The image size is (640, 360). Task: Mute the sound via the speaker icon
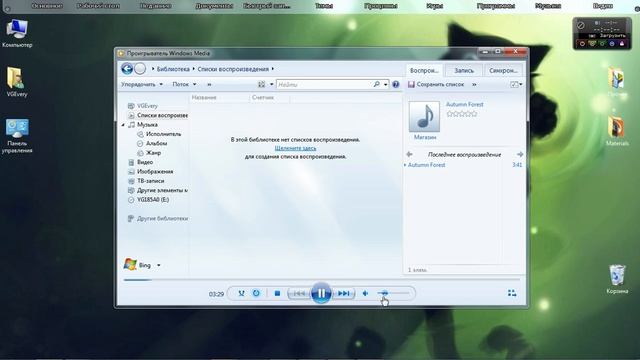click(x=366, y=293)
